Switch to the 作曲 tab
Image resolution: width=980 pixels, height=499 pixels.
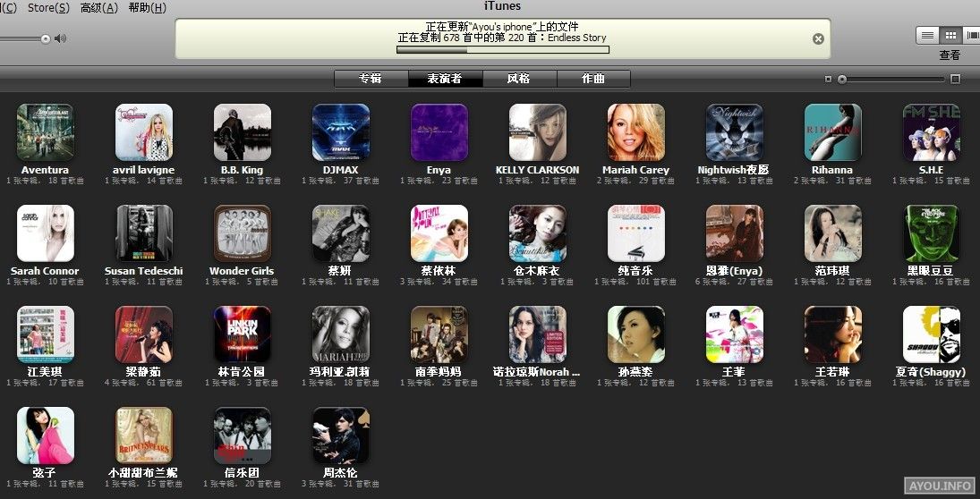click(593, 79)
